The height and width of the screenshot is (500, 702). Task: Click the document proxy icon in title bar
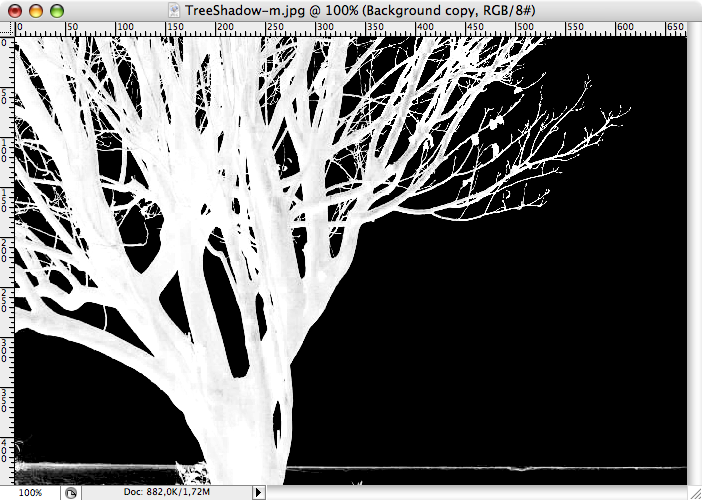pos(175,10)
